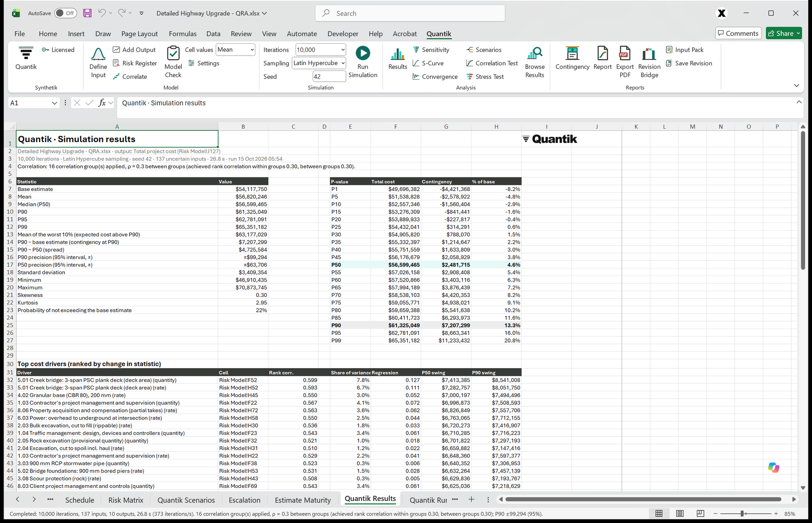Open Revision Bridge

pyautogui.click(x=649, y=63)
